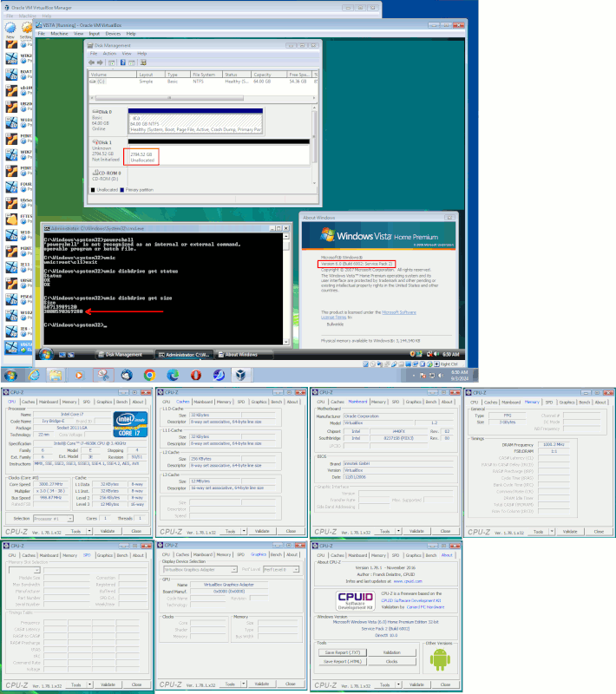
Task: Open Thunderbird from host taskbar
Action: [127, 376]
